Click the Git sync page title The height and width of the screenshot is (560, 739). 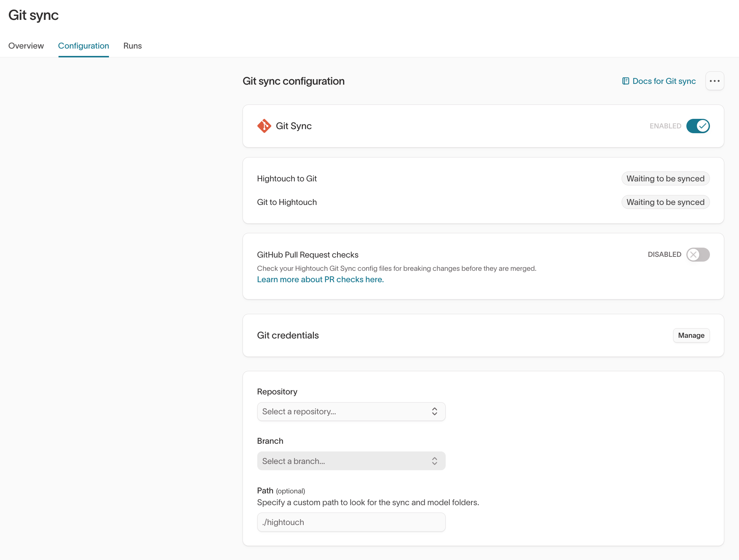(x=33, y=15)
